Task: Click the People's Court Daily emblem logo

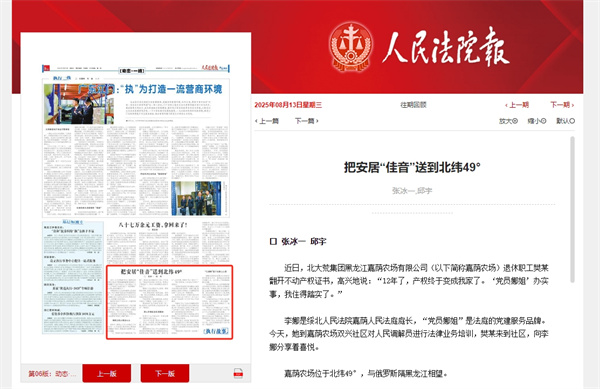Action: coord(351,47)
